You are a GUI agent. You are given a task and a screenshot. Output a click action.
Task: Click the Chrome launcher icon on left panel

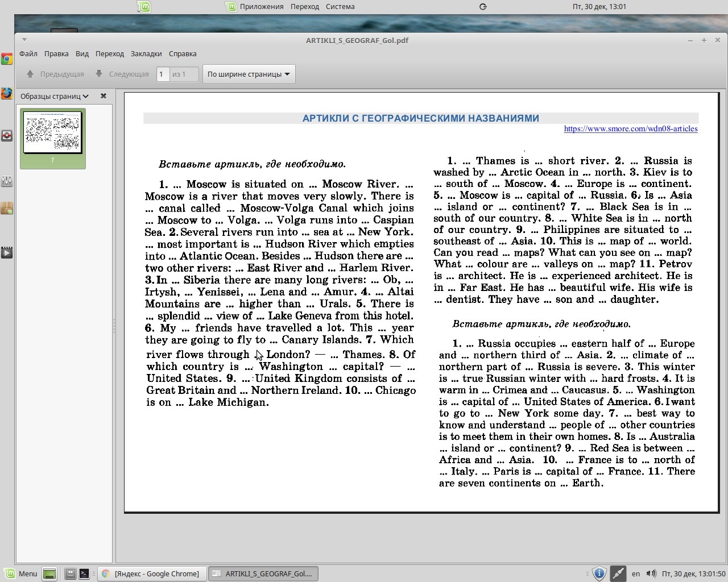coord(7,59)
